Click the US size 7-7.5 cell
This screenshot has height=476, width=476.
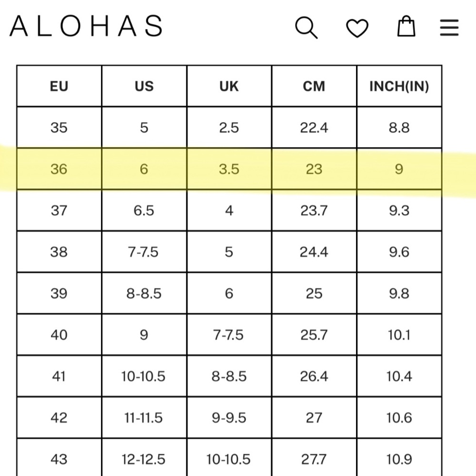pos(144,252)
